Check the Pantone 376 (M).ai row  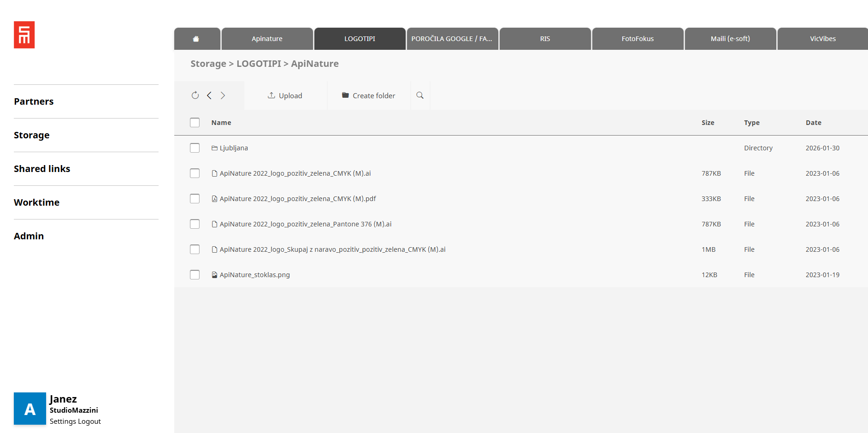[195, 224]
